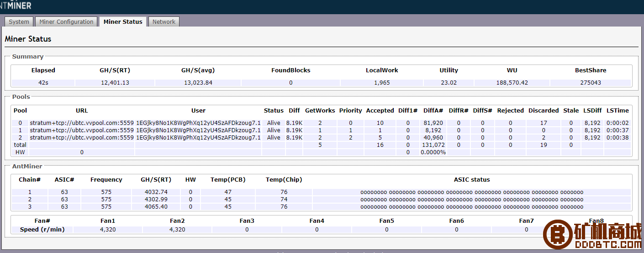The image size is (644, 253).
Task: Click DiffA# value 40,960
Action: (x=433, y=138)
